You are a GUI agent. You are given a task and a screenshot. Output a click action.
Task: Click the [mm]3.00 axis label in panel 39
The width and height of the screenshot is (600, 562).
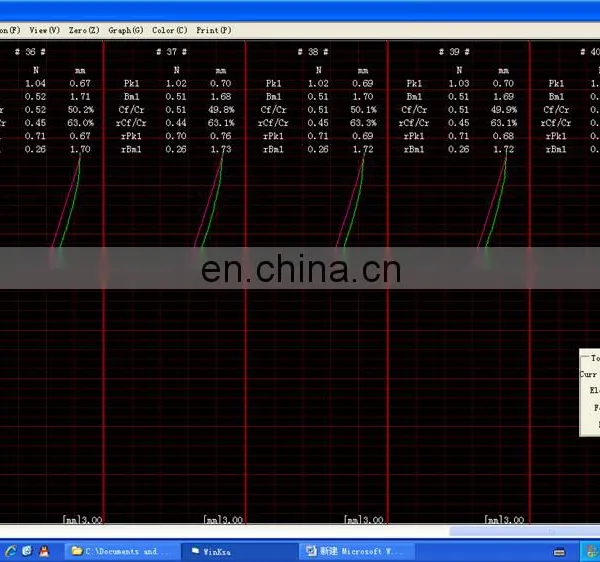(x=504, y=520)
